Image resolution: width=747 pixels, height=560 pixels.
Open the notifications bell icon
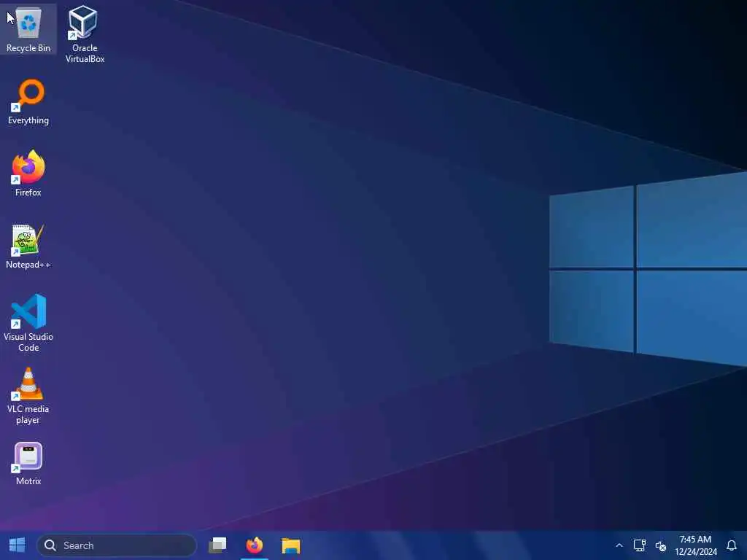coord(732,545)
